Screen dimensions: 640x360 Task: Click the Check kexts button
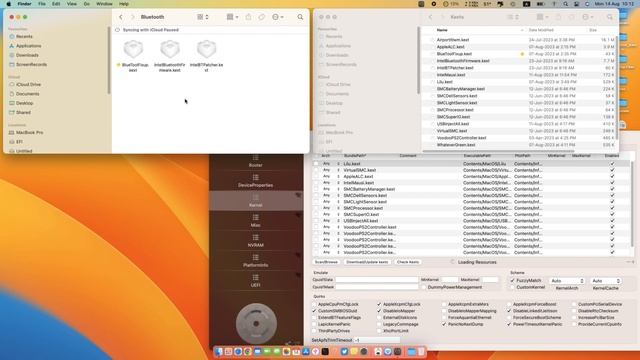pyautogui.click(x=408, y=262)
